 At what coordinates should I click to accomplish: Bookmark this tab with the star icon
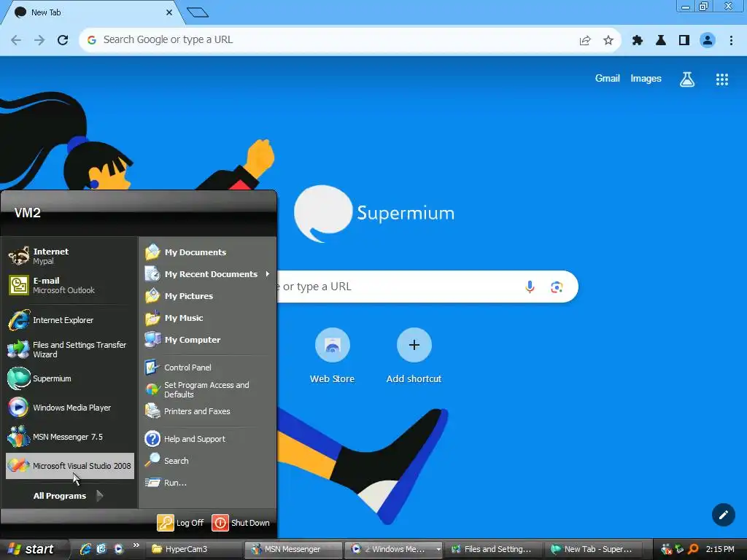point(608,40)
